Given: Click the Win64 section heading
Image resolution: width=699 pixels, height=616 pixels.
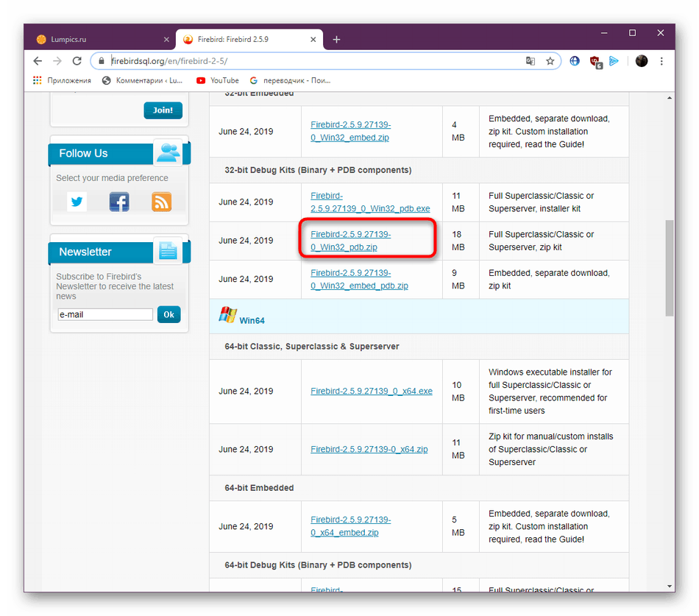Looking at the screenshot, I should click(x=252, y=320).
